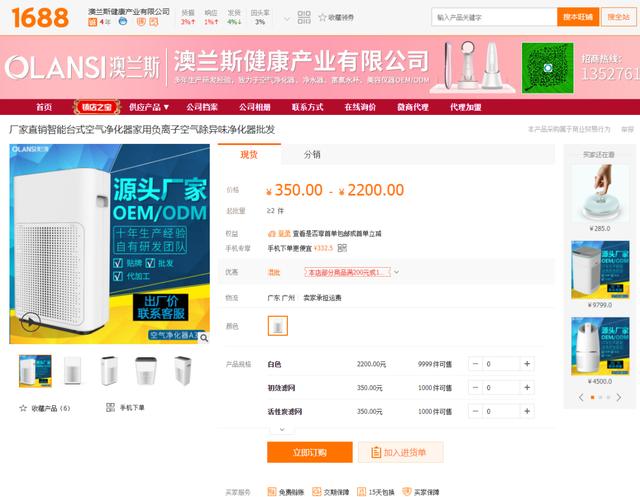Expand more product specifications chevron
Screen dimensions: 640x497
[x=282, y=429]
